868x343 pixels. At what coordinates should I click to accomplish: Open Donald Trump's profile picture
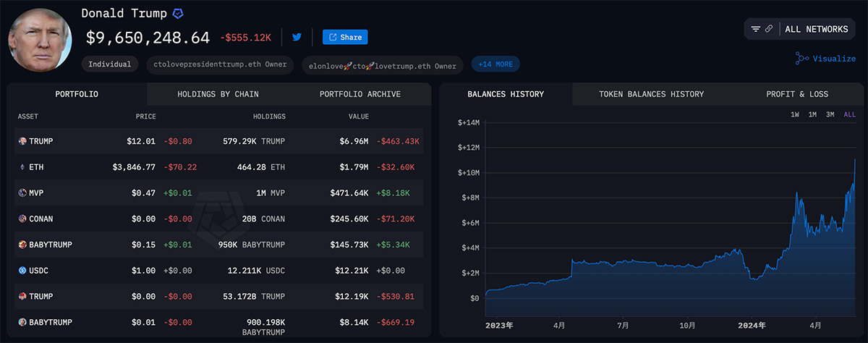[40, 40]
